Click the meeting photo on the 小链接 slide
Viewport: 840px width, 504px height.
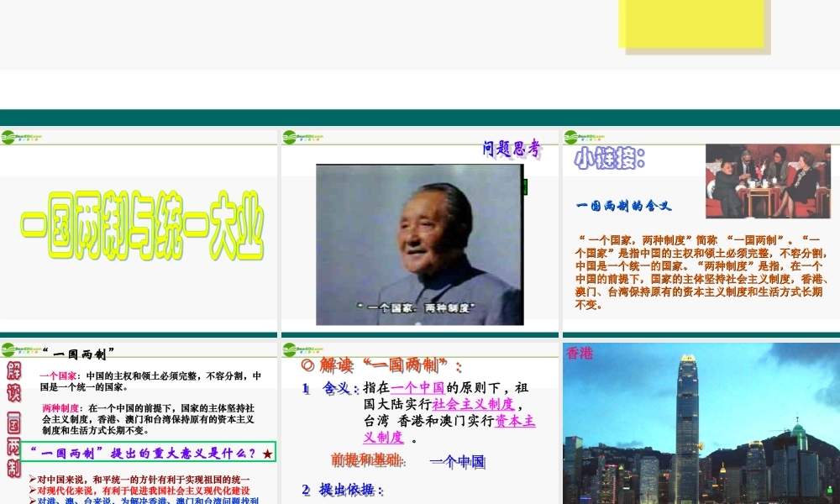click(768, 181)
